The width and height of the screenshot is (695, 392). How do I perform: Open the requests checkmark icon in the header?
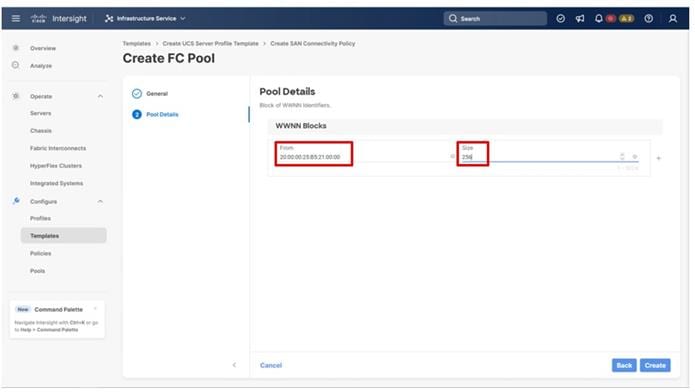point(560,18)
